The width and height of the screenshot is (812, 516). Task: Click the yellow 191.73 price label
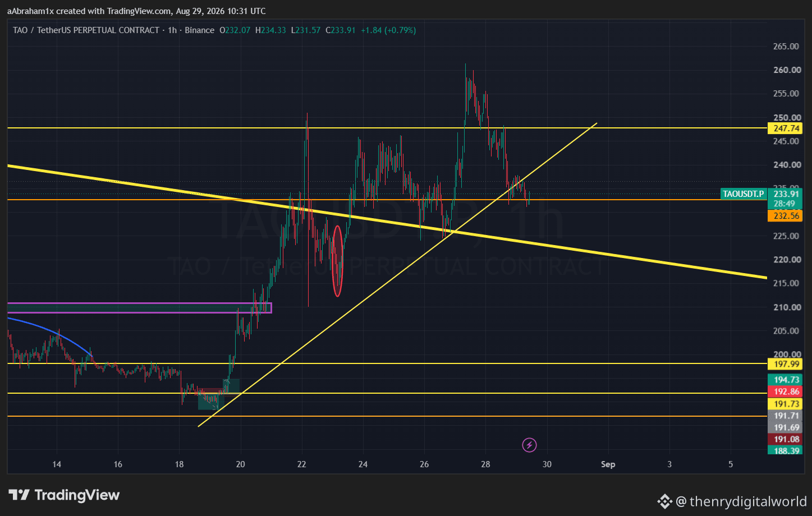[785, 404]
